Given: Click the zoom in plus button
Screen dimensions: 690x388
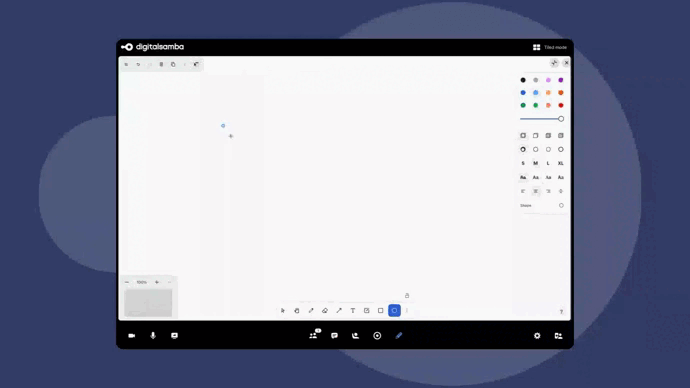Looking at the screenshot, I should (157, 282).
